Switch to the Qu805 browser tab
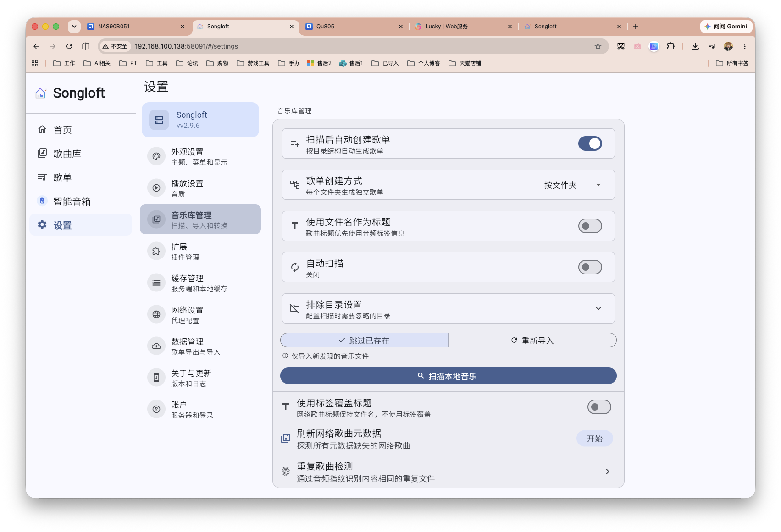The height and width of the screenshot is (532, 781). click(x=353, y=27)
